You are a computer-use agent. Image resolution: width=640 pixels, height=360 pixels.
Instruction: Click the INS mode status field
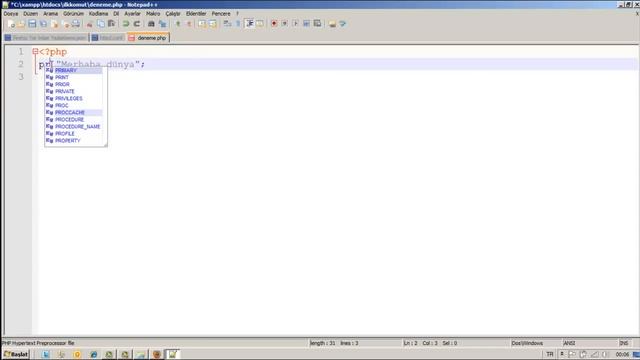624,343
